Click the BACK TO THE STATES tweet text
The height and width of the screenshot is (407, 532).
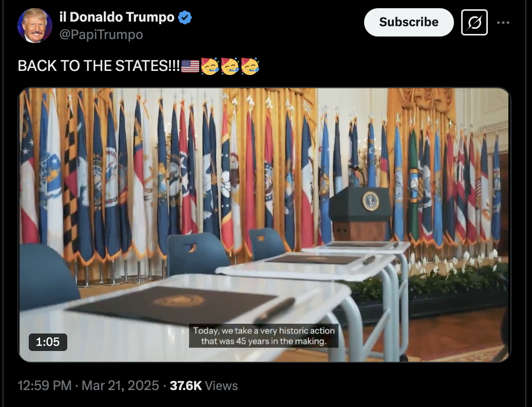click(99, 66)
